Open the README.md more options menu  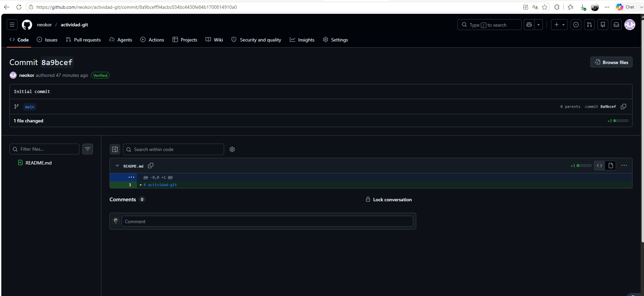pyautogui.click(x=624, y=166)
